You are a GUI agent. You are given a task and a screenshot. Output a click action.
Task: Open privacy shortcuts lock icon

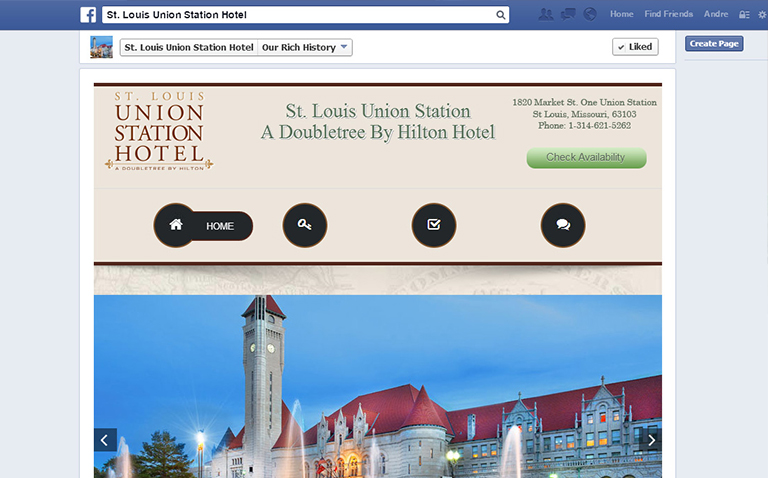pyautogui.click(x=744, y=15)
